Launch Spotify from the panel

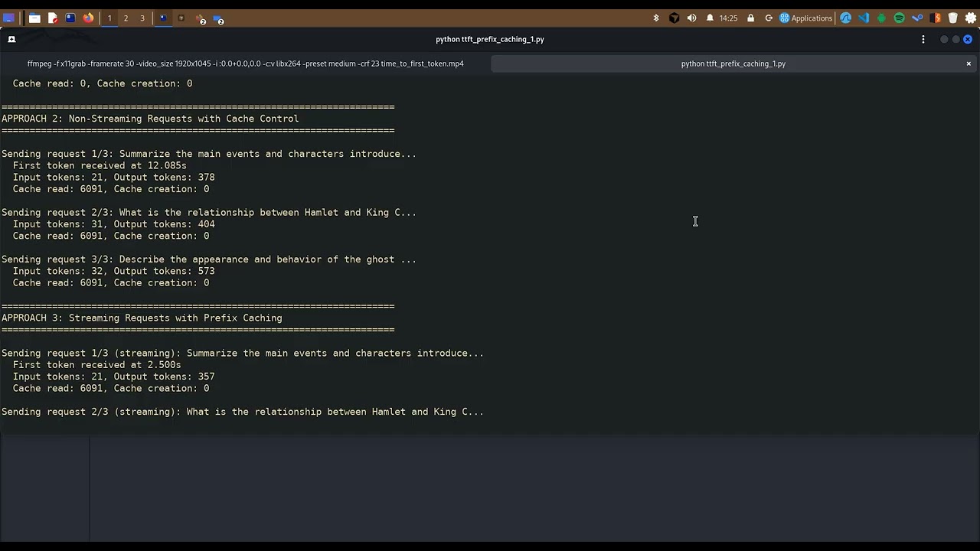pyautogui.click(x=899, y=18)
